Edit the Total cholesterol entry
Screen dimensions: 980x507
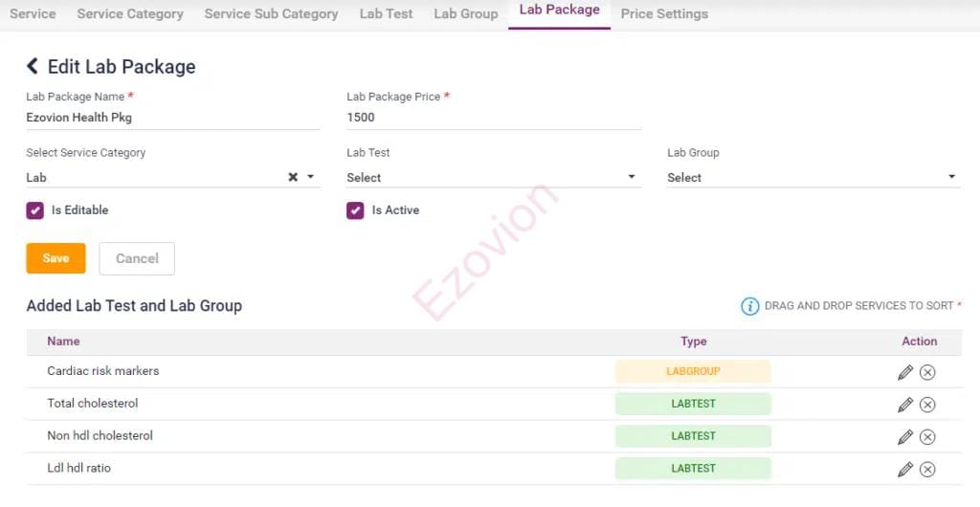coord(905,405)
